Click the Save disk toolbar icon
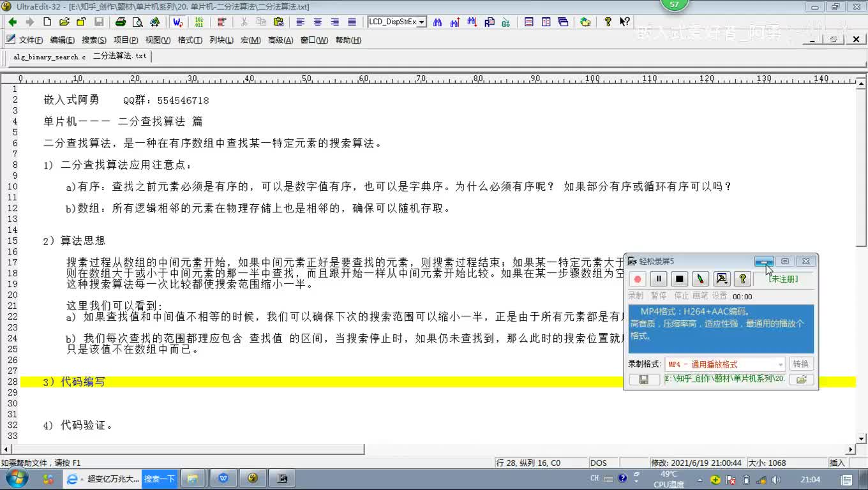This screenshot has height=490, width=868. point(99,22)
